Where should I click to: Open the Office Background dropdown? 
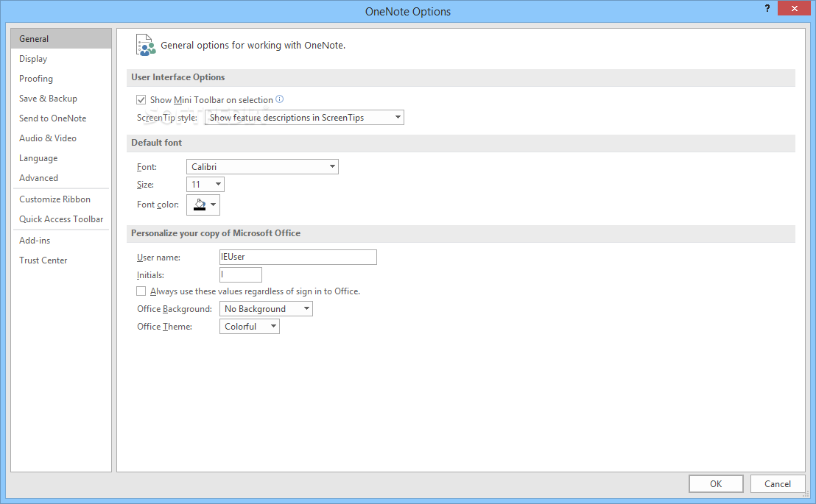click(x=266, y=309)
